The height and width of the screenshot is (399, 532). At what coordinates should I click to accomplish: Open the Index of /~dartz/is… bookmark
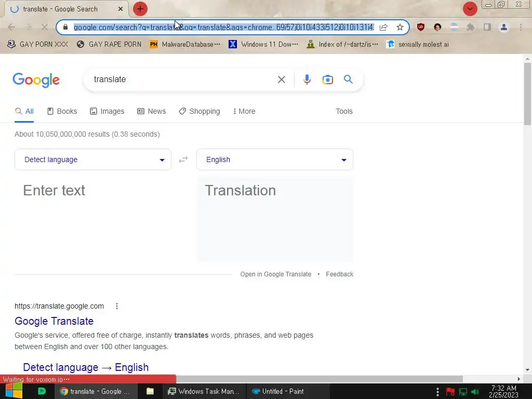342,45
